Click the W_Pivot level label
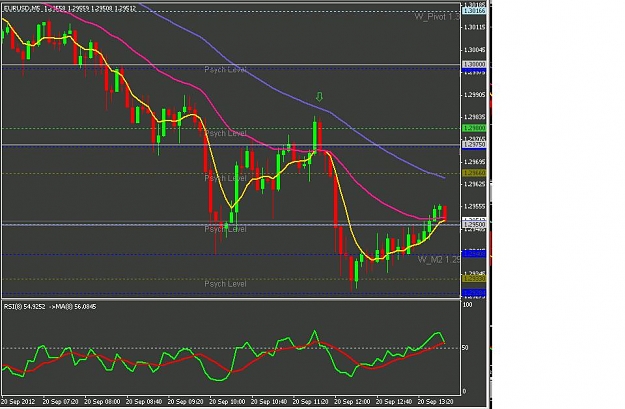Screen dimensions: 625x409 pos(437,17)
